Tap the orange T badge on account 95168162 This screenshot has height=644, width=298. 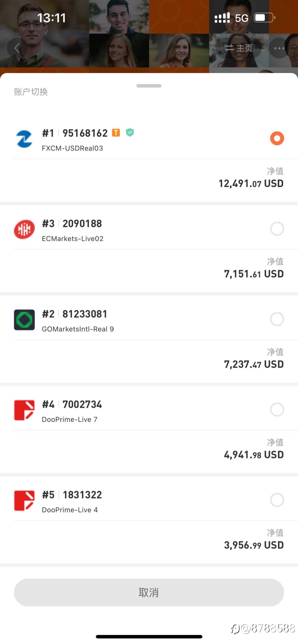click(x=116, y=133)
